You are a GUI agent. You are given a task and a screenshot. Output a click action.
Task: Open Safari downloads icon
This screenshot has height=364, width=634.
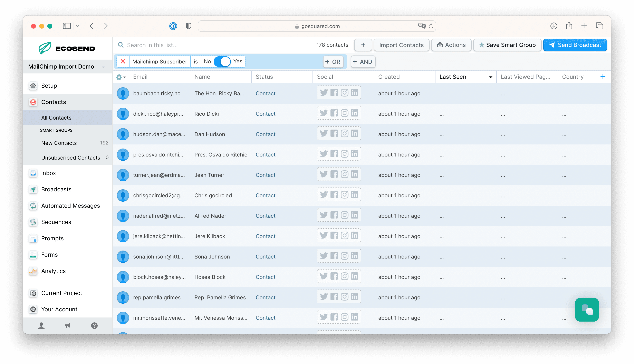554,26
